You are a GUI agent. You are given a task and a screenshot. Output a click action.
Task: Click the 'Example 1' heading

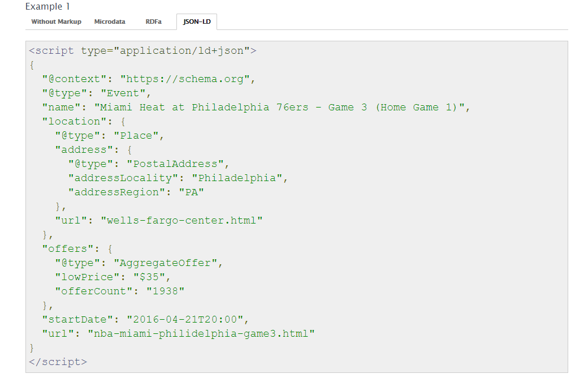click(47, 6)
